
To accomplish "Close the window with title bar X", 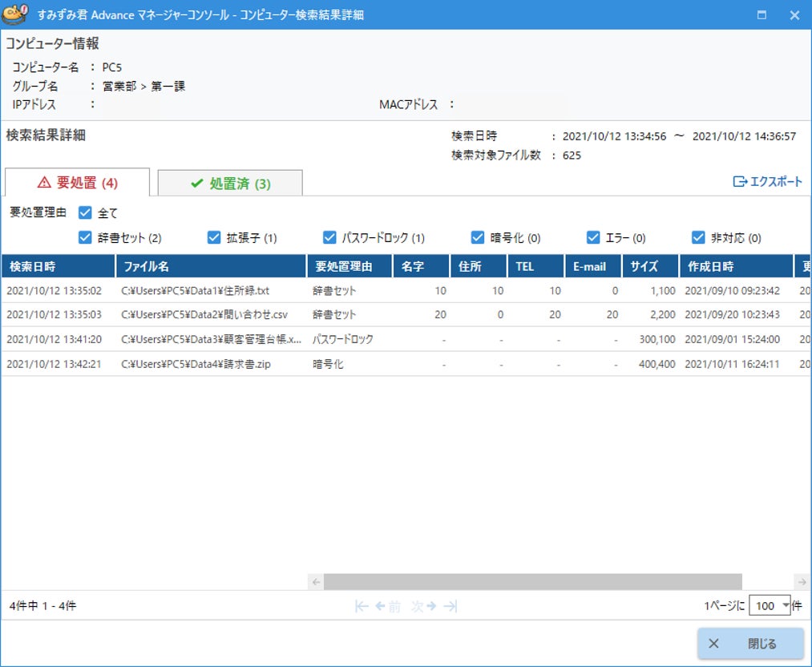I will pos(794,14).
